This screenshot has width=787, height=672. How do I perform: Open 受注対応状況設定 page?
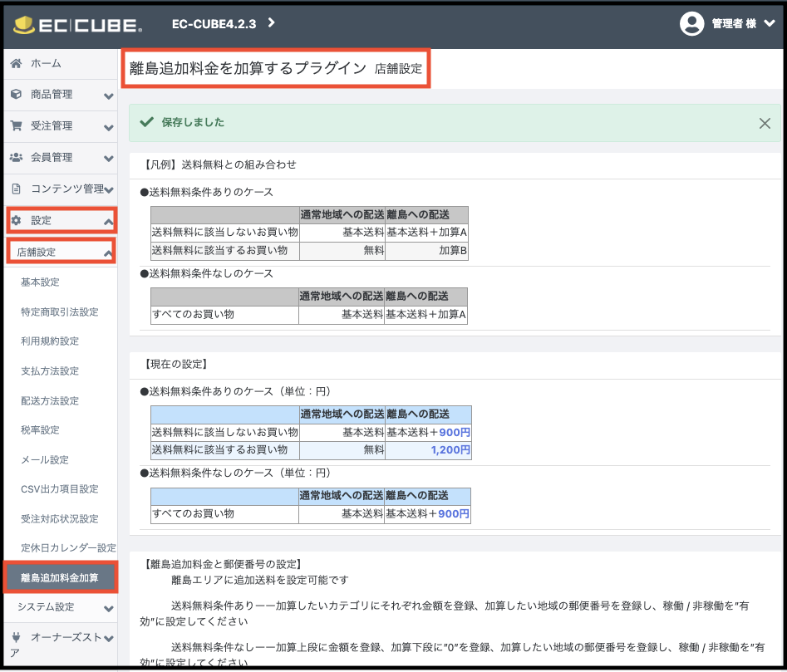point(60,518)
